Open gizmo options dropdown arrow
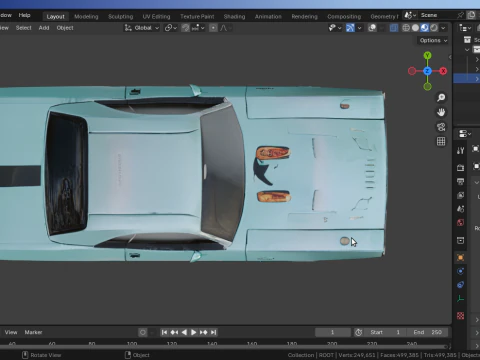This screenshot has height=360, width=480. (359, 28)
